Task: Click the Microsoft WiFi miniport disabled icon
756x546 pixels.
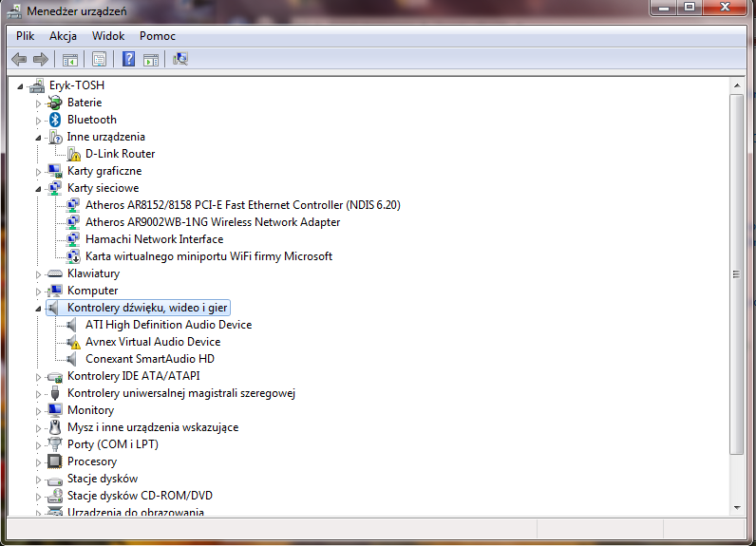Action: [x=73, y=256]
